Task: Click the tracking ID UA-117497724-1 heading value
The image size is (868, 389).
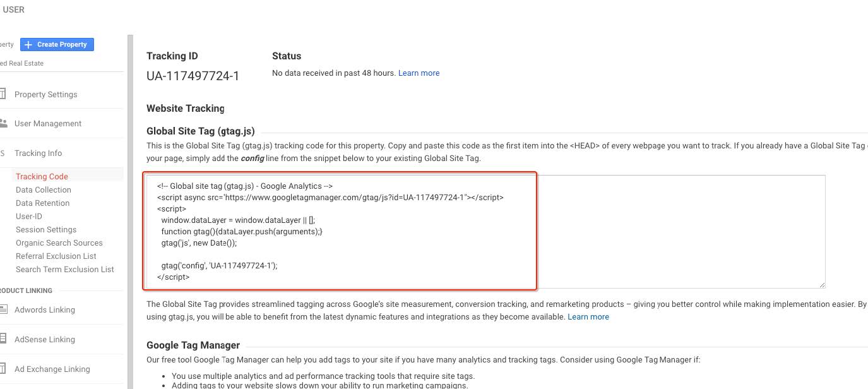Action: click(x=193, y=76)
